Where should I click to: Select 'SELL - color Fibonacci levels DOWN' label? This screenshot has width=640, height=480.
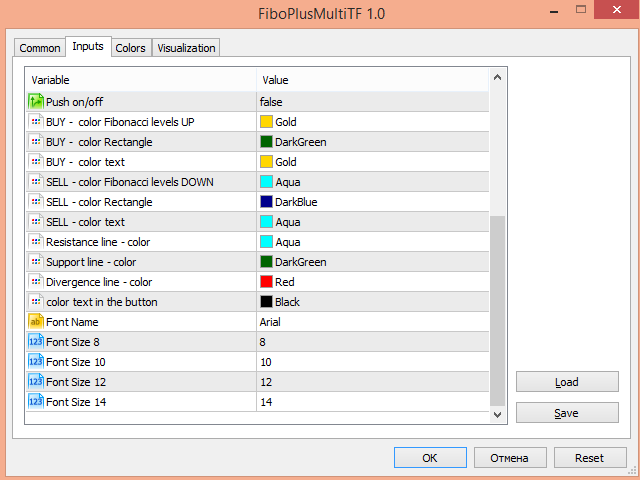[x=130, y=182]
